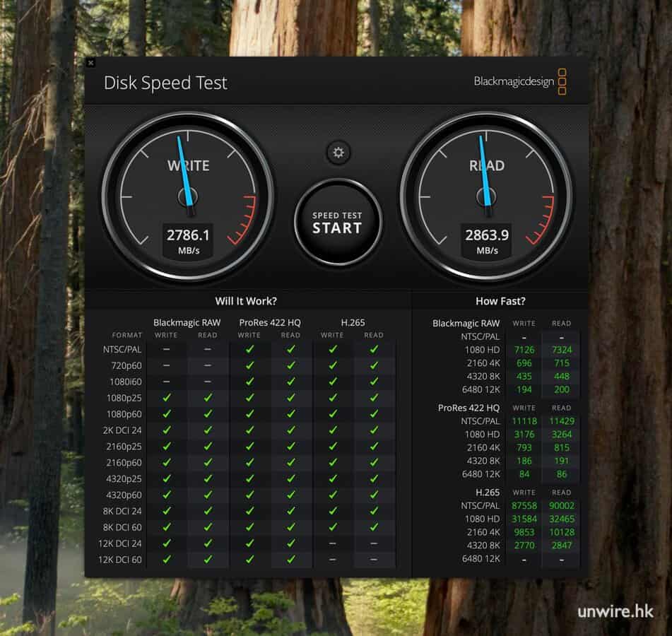Click 12K DCI 60 Blackmagic RAW write checkmark

pyautogui.click(x=167, y=560)
